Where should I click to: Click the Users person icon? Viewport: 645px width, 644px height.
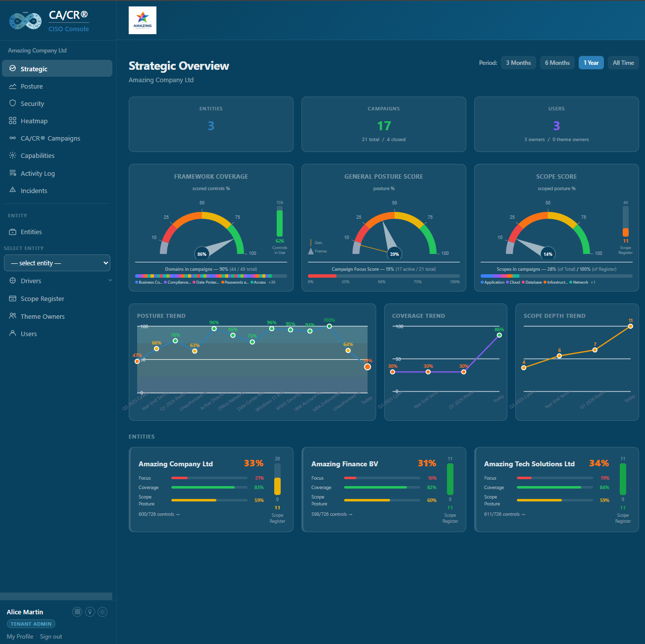13,333
